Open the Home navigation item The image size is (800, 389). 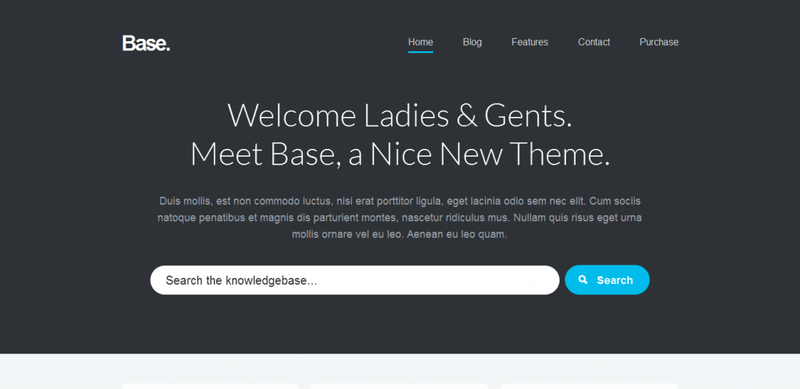[420, 42]
